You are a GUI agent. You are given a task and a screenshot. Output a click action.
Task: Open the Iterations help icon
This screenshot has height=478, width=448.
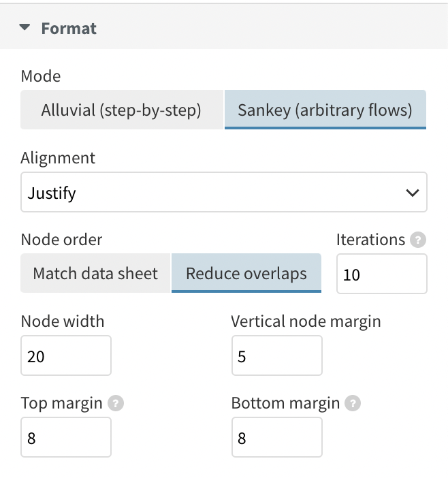(x=418, y=240)
